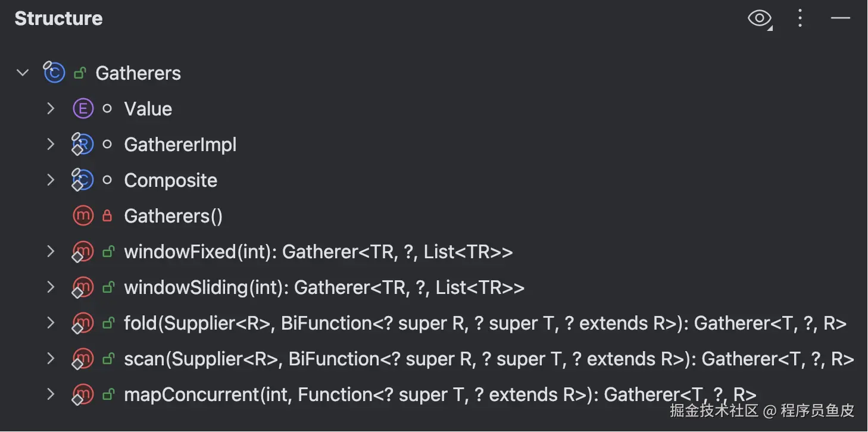868x432 pixels.
Task: Click the Value enum icon
Action: coord(83,109)
